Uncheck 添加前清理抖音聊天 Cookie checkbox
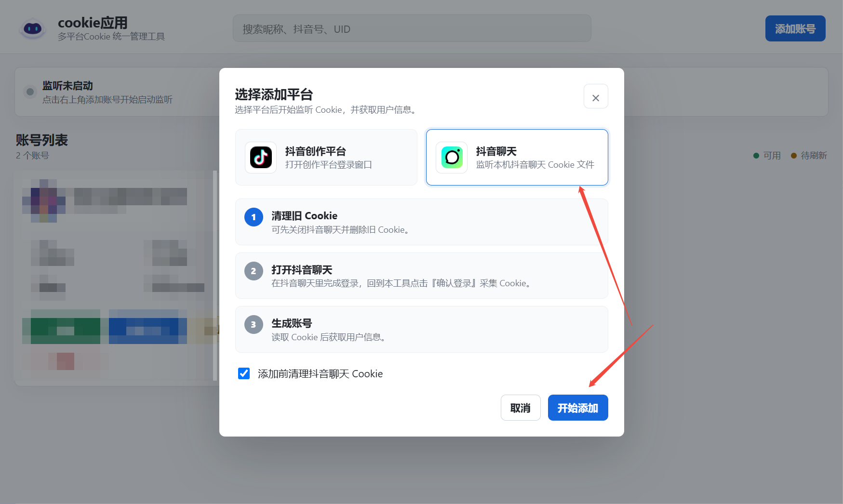The width and height of the screenshot is (843, 504). [244, 373]
